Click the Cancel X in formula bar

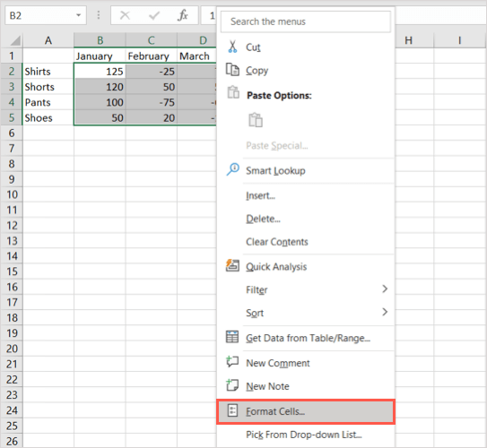click(x=125, y=15)
